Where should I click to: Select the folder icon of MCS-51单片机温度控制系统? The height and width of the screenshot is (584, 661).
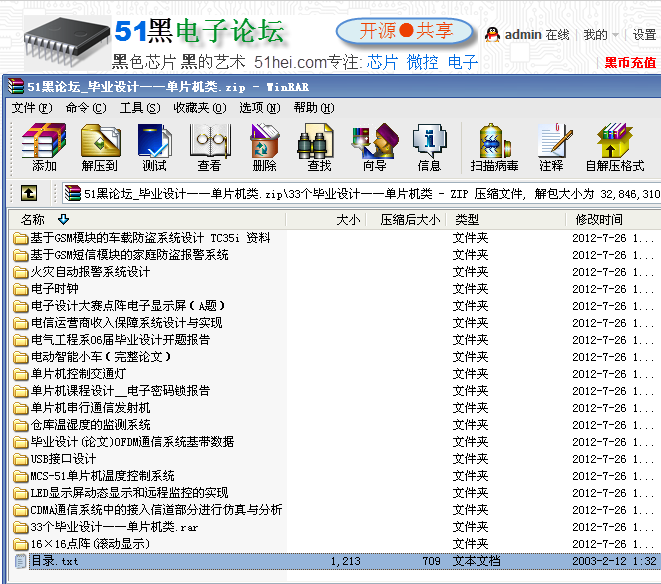tap(20, 476)
